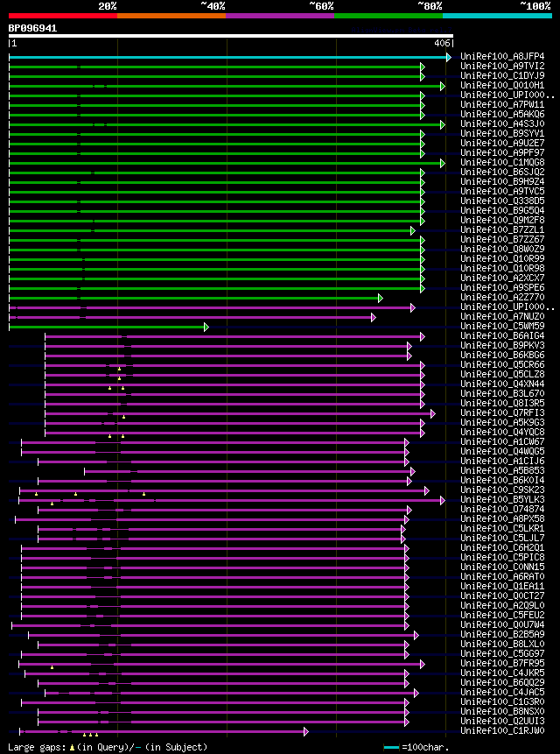Open the UniRef100_Q5CLZ8 entry

(x=502, y=374)
